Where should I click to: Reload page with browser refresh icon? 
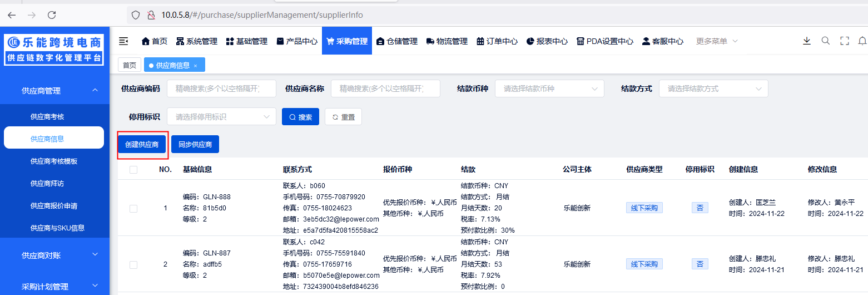point(52,15)
